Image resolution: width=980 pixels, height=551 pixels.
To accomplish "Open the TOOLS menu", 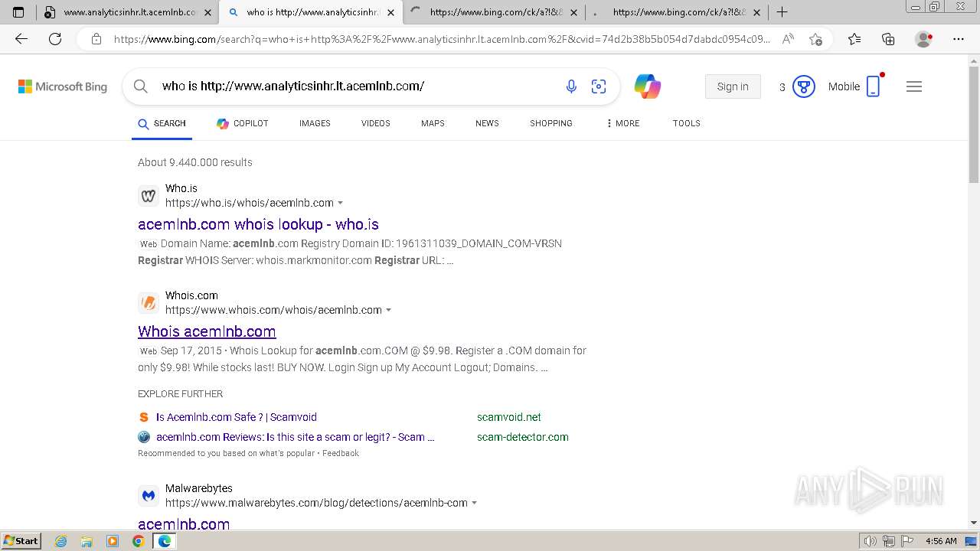I will [x=687, y=123].
